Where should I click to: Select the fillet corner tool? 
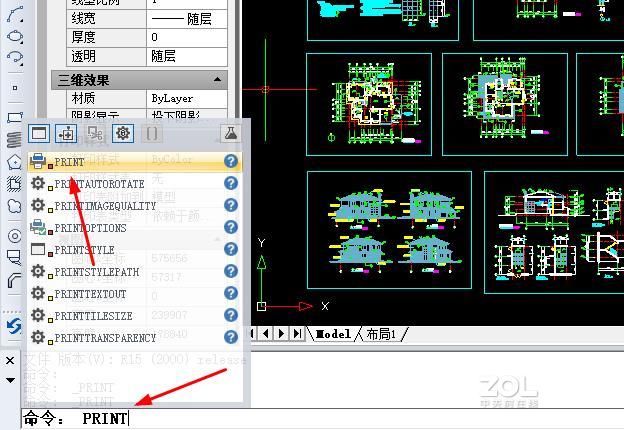15,280
